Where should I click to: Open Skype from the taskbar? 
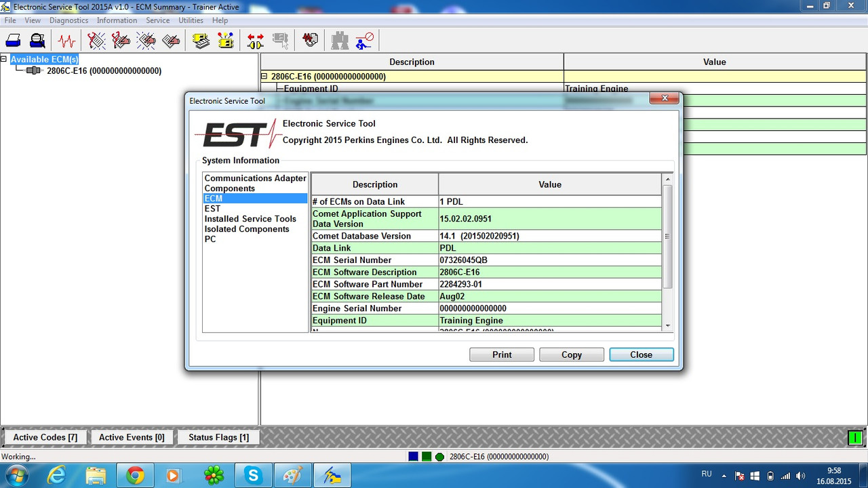click(253, 476)
